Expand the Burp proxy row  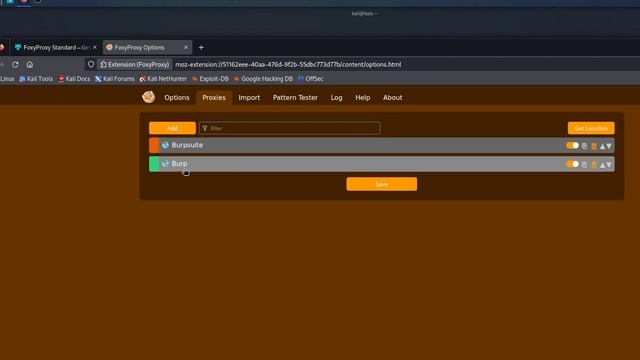(382, 164)
